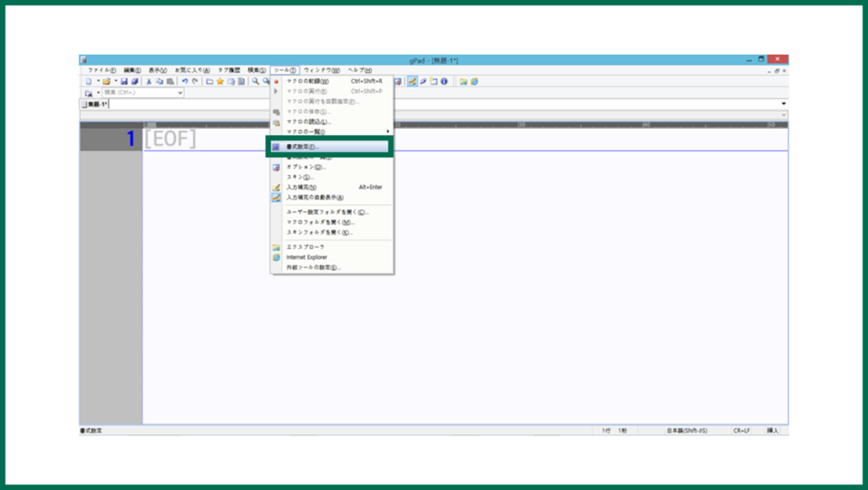Screen dimensions: 868x490
Task: Select エクスプローラ menu entry
Action: point(332,247)
